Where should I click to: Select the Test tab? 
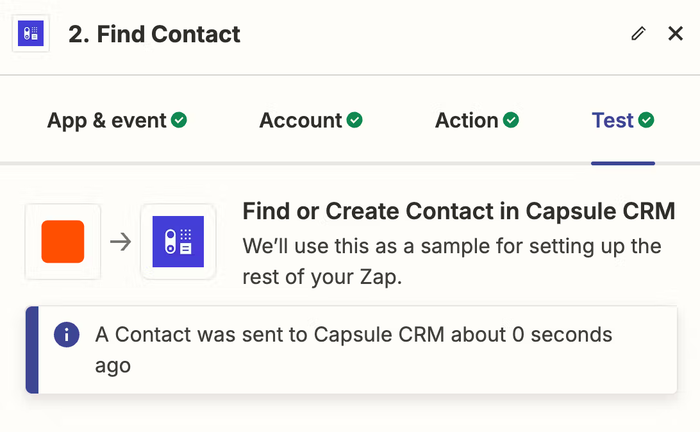point(613,121)
